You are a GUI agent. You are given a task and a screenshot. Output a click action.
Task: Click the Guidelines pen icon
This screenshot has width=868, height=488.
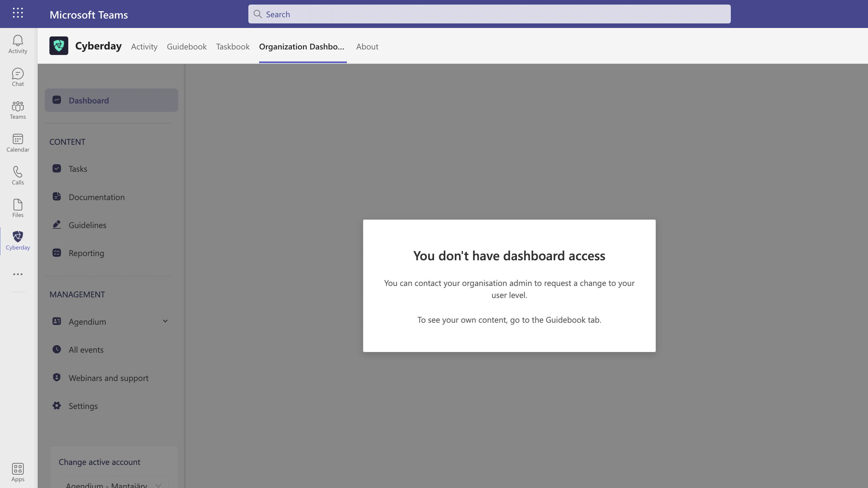pyautogui.click(x=57, y=224)
